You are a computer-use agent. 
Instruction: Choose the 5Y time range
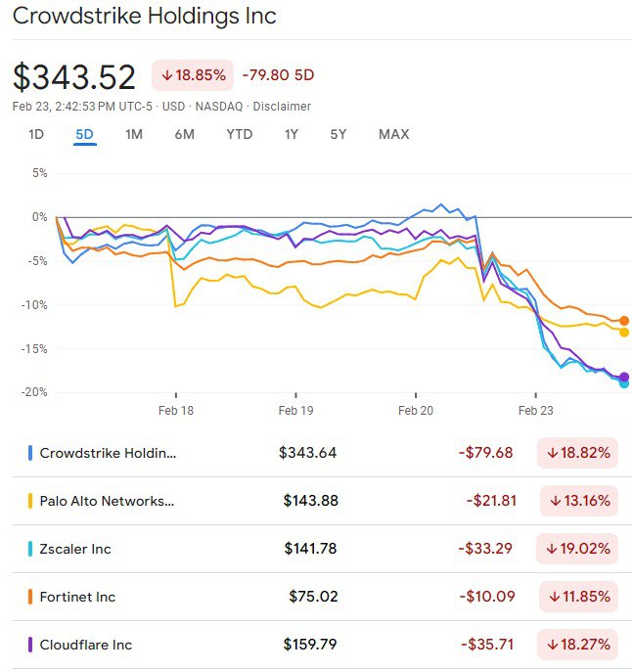point(338,134)
